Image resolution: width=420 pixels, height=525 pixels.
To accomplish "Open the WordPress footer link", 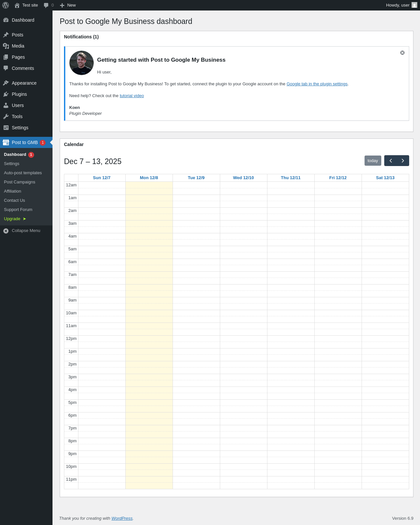I will 122,518.
